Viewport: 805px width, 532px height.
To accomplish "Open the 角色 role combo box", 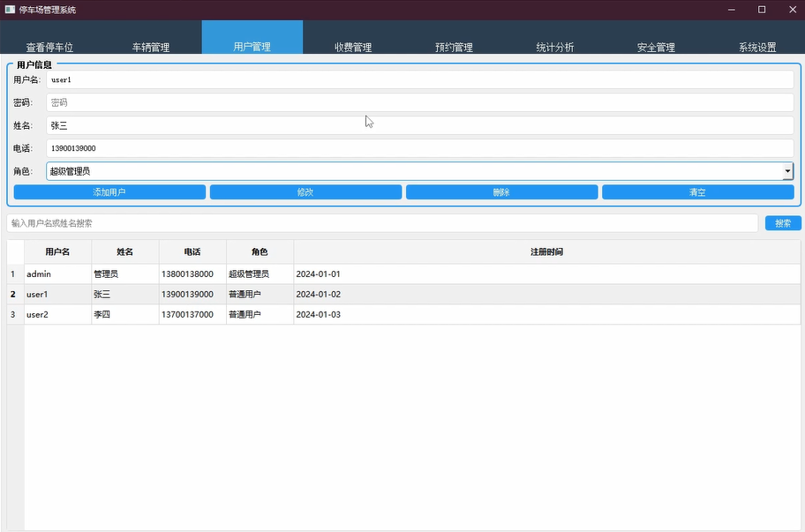I will coord(420,171).
